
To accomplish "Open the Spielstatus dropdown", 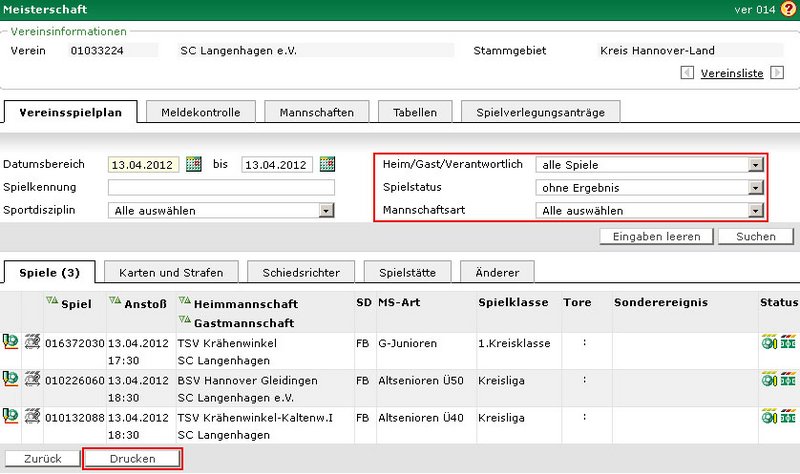I will click(x=756, y=187).
